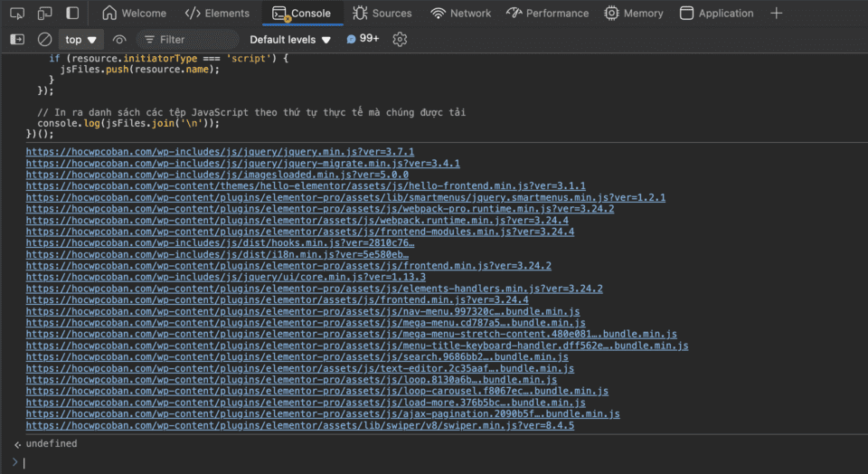Switch to the Network tab
The width and height of the screenshot is (868, 474).
pyautogui.click(x=460, y=14)
